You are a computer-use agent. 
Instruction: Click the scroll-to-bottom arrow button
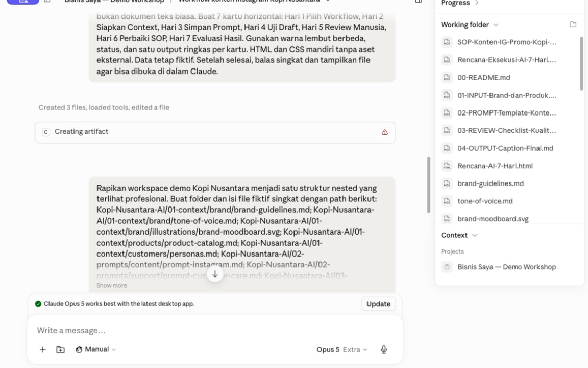coord(215,274)
